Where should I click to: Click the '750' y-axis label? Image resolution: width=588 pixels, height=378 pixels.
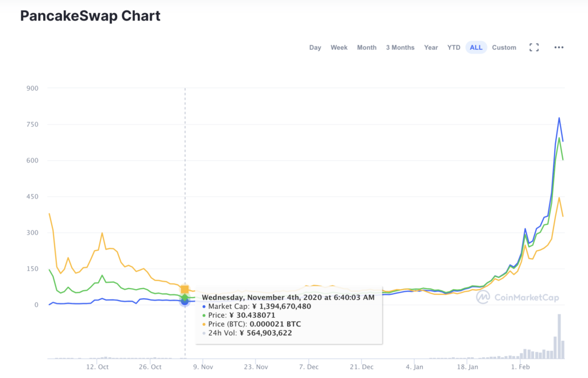(32, 124)
